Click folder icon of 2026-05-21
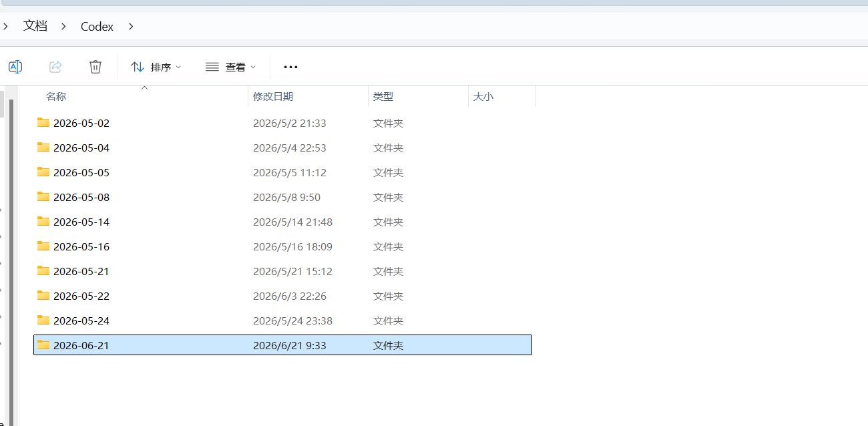This screenshot has width=868, height=426. (43, 270)
